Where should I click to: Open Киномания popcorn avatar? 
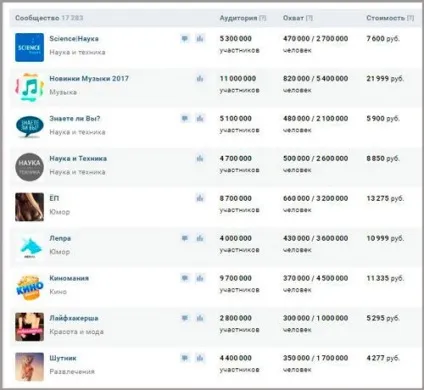29,287
